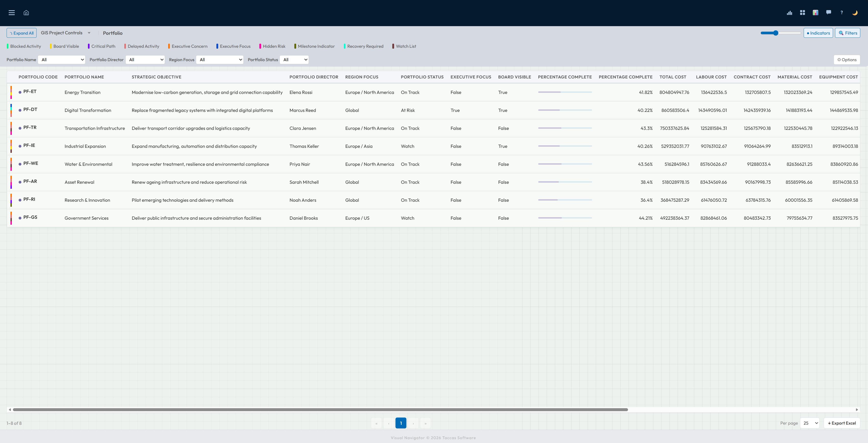Click the Expand All button
This screenshot has width=868, height=443.
point(22,33)
